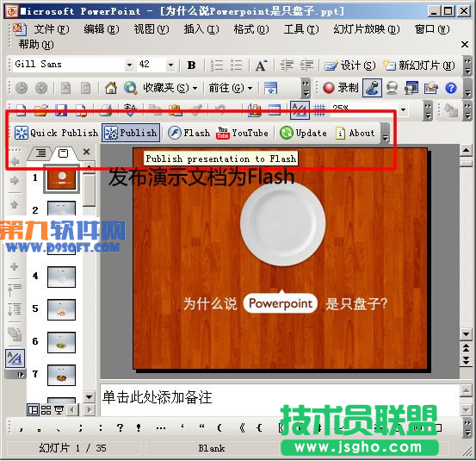Screen dimensions: 476x461
Task: Expand the outlining toolbar options arrow
Action: point(20,375)
